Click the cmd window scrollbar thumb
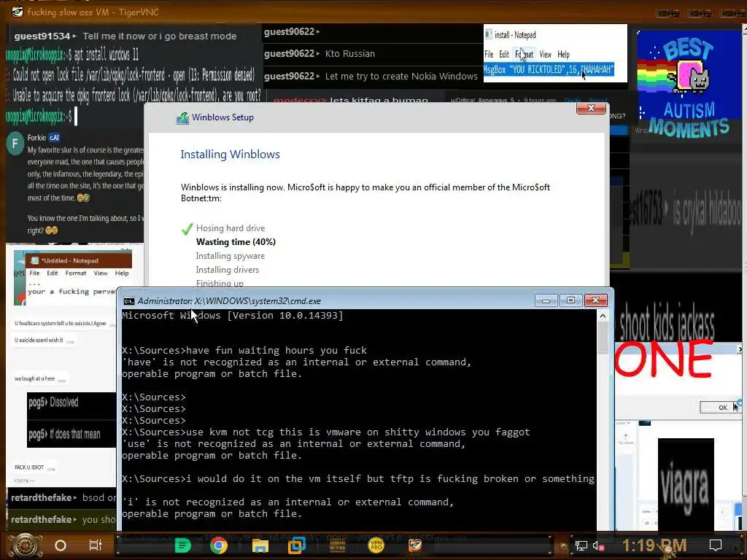This screenshot has width=747, height=560. tap(603, 338)
